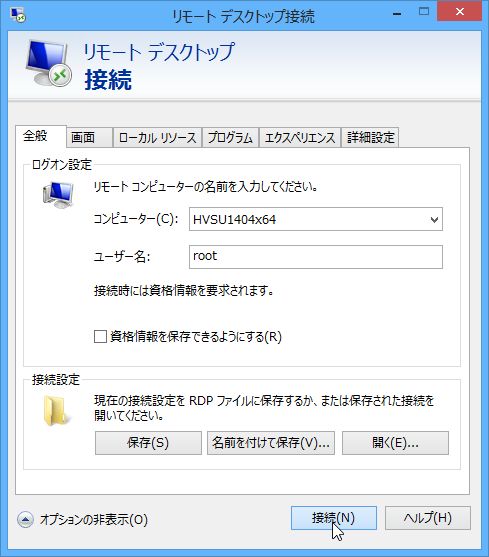Click the disabled maximize window icon
The image size is (489, 557).
pos(424,11)
